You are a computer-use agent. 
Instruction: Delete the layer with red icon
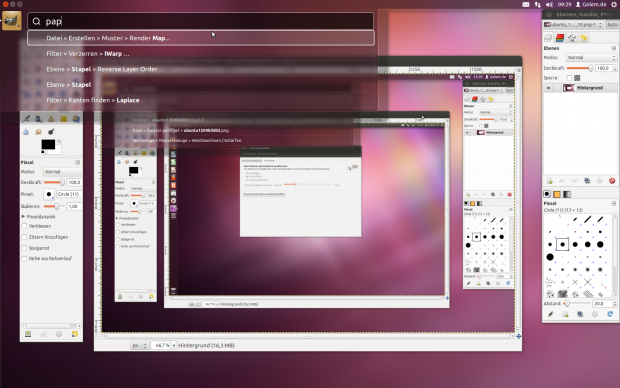pos(612,181)
